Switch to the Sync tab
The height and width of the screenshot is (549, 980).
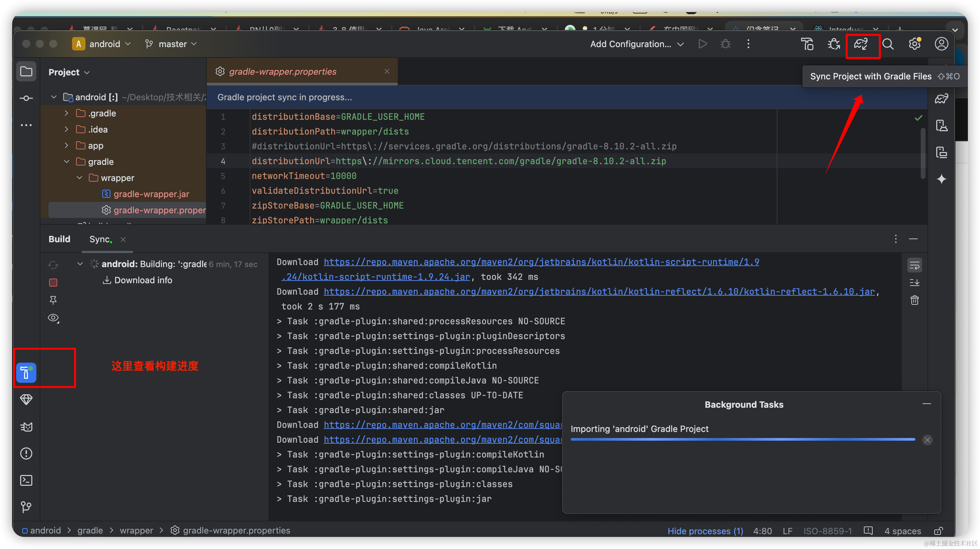click(x=100, y=239)
